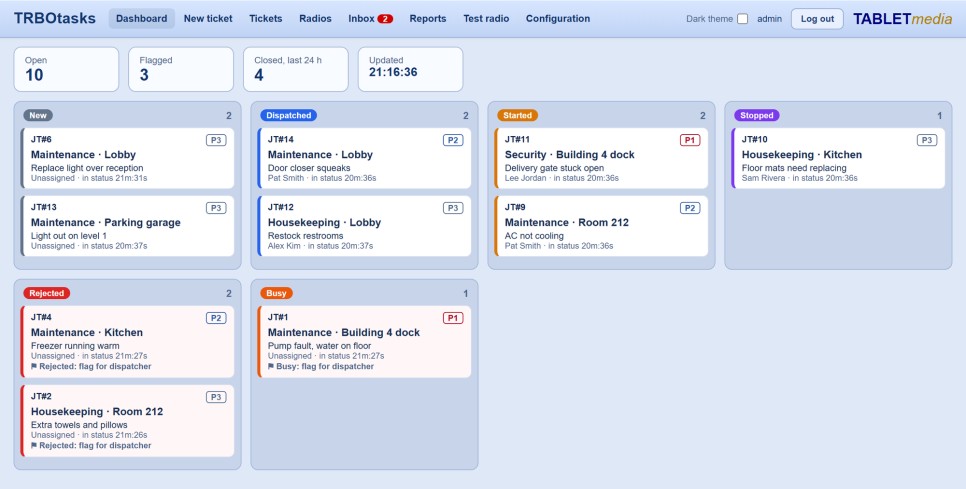Image resolution: width=966 pixels, height=489 pixels.
Task: Click the TABLETmedia brand logo
Action: (903, 19)
